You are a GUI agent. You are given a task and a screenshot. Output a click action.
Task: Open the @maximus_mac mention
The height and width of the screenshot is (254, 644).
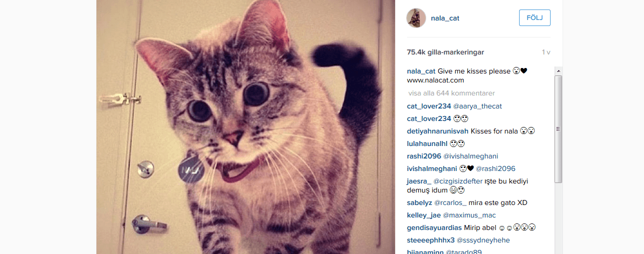tap(469, 215)
